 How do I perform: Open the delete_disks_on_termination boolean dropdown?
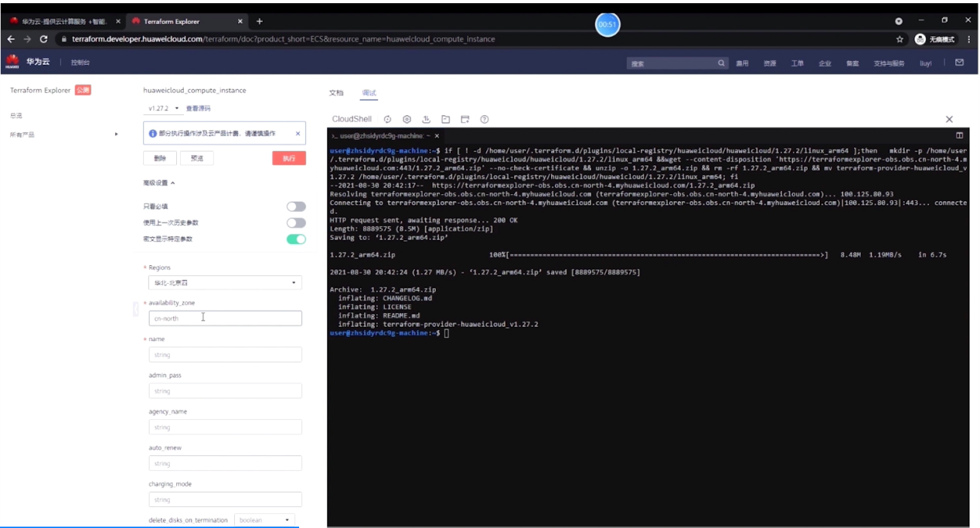click(264, 520)
